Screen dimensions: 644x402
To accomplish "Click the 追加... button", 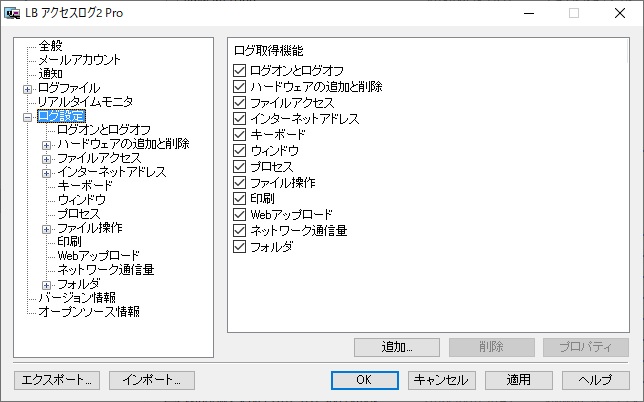I will [x=397, y=347].
